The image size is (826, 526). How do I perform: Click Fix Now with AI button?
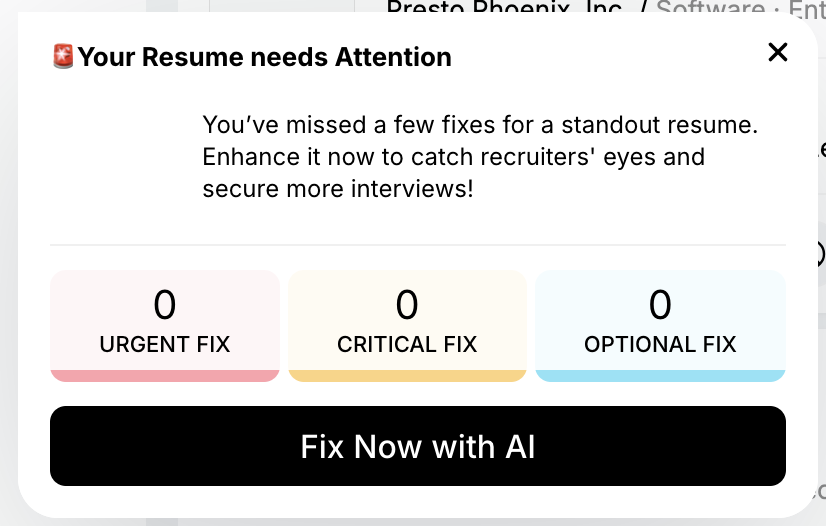(x=418, y=446)
